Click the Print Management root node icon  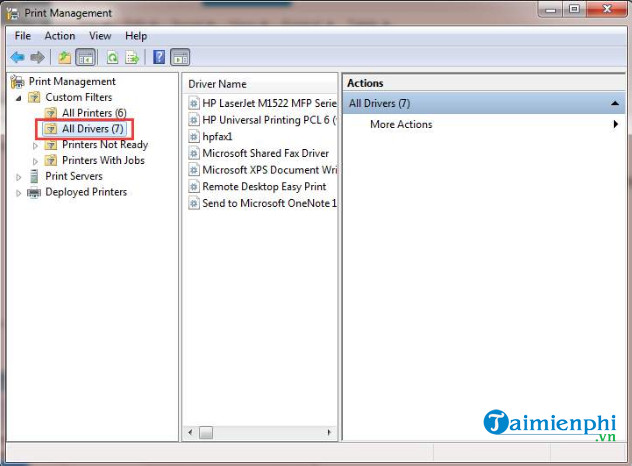(17, 81)
